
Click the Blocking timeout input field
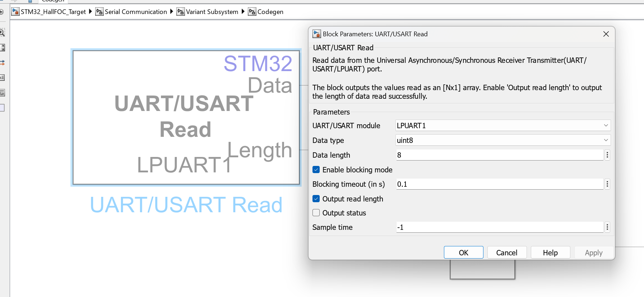click(x=499, y=184)
